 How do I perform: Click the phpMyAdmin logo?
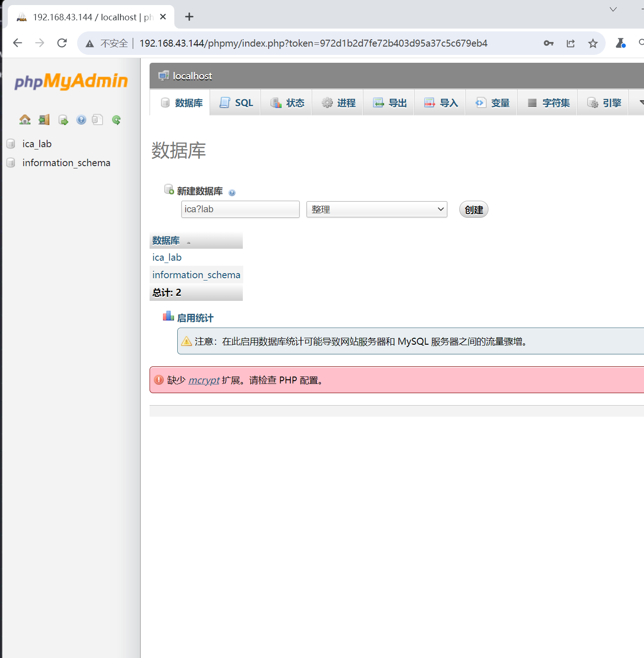[x=71, y=81]
